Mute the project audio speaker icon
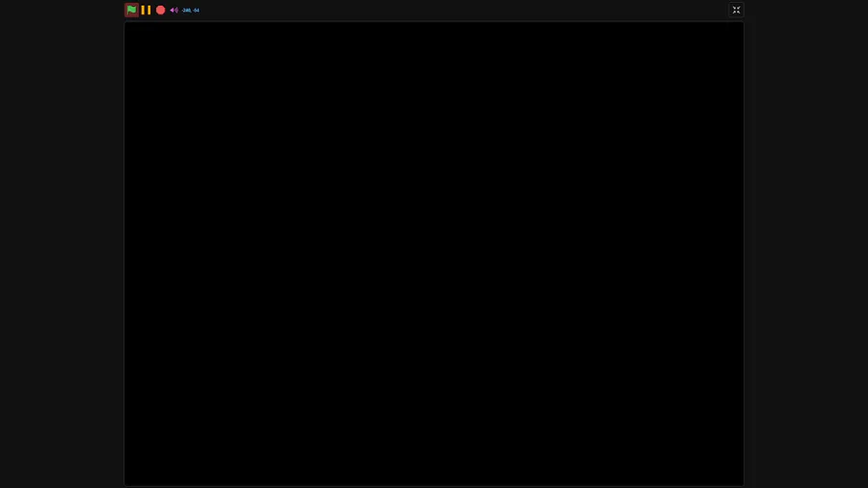This screenshot has height=488, width=868. (x=174, y=10)
